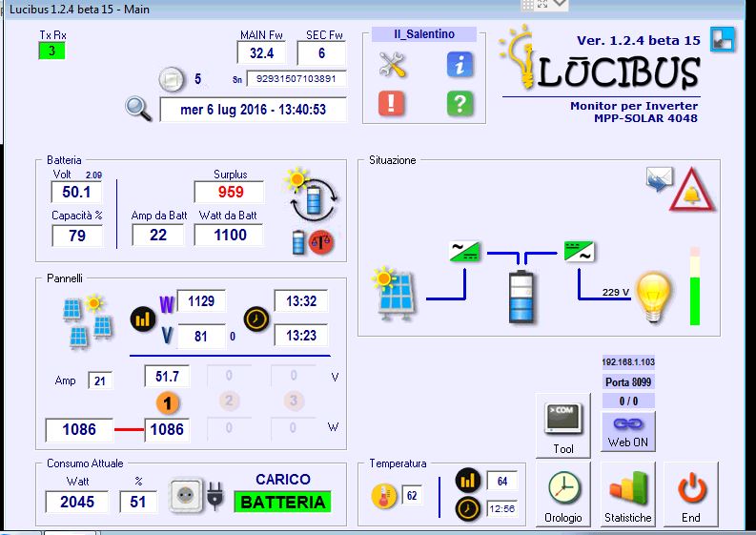Click the window resize icon beside version label
This screenshot has width=756, height=535.
[x=723, y=39]
